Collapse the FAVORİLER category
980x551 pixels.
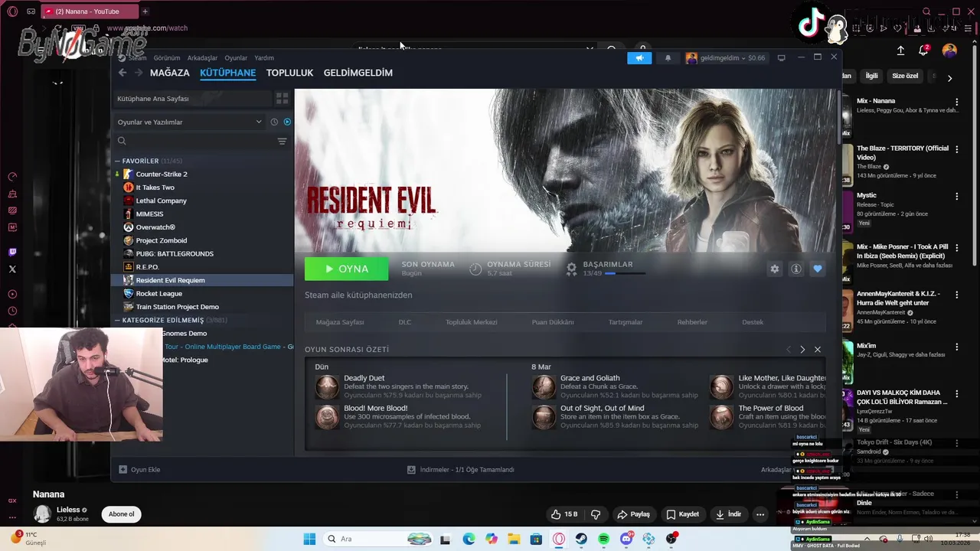117,161
